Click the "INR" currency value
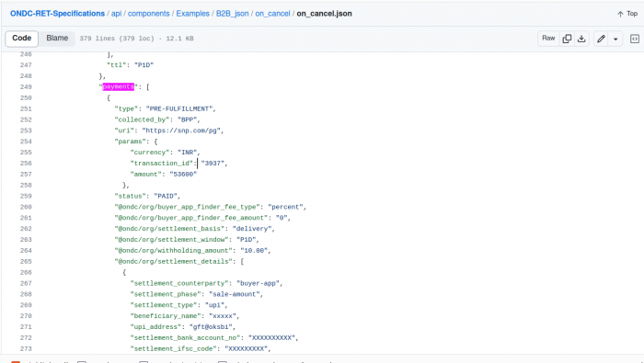This screenshot has height=363, width=644. coord(188,153)
